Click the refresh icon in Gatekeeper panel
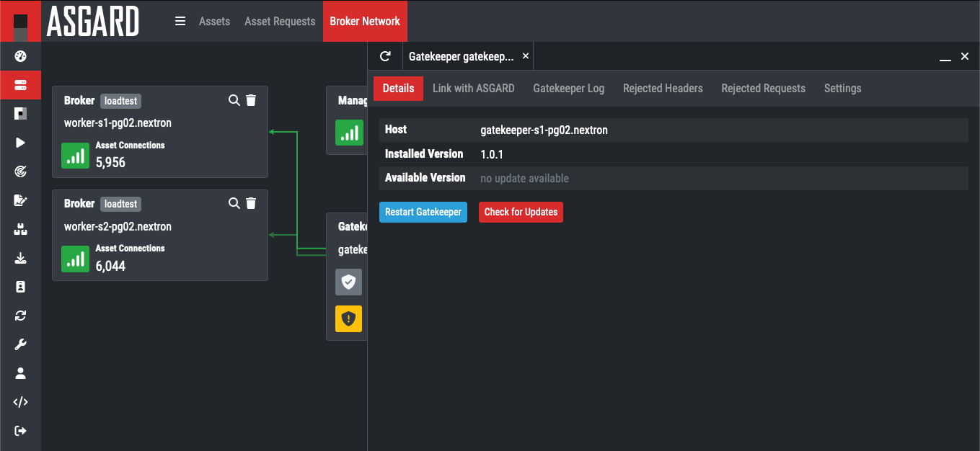Image resolution: width=980 pixels, height=451 pixels. [385, 56]
